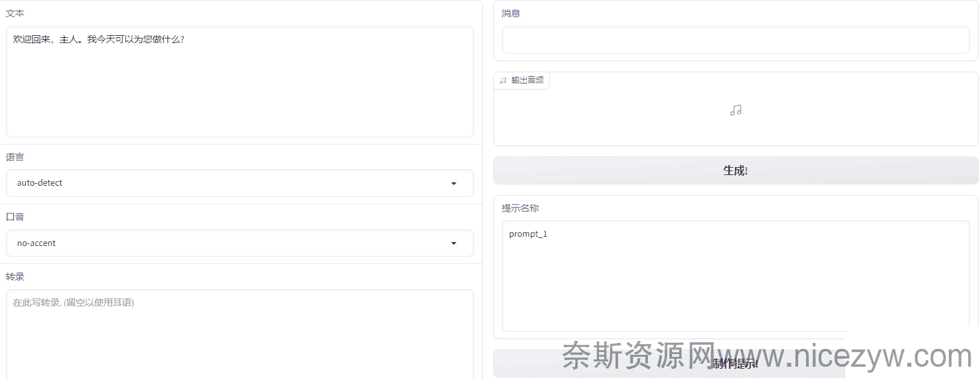The image size is (980, 380).
Task: Focus the 转录 transcript text area
Action: [240, 335]
